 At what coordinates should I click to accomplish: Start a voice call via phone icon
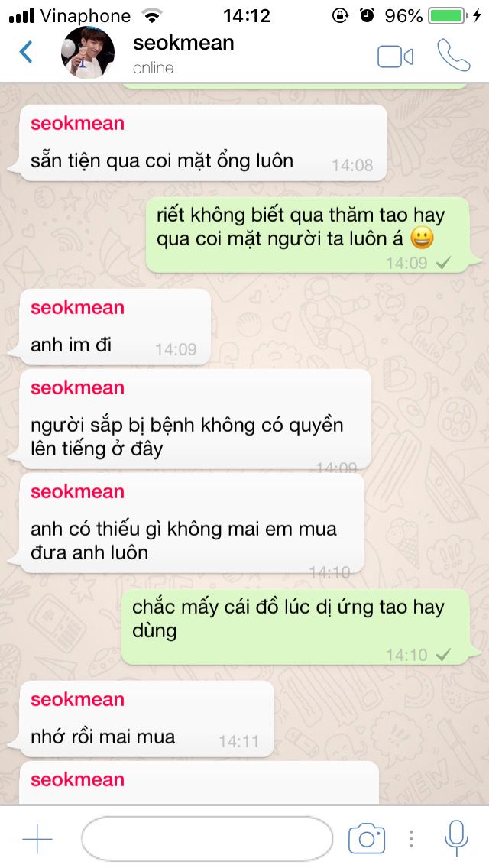point(454,55)
